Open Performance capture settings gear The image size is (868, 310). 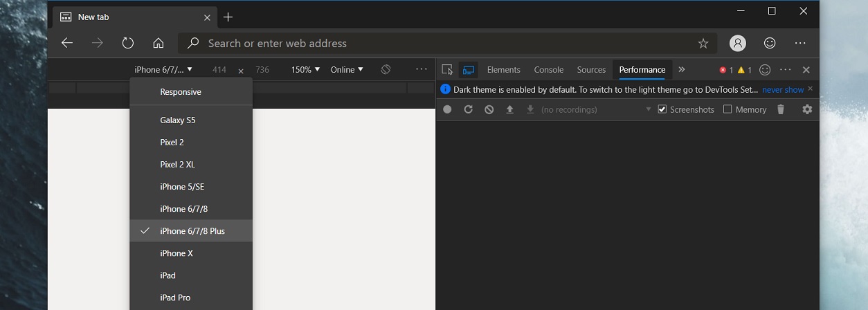point(807,109)
